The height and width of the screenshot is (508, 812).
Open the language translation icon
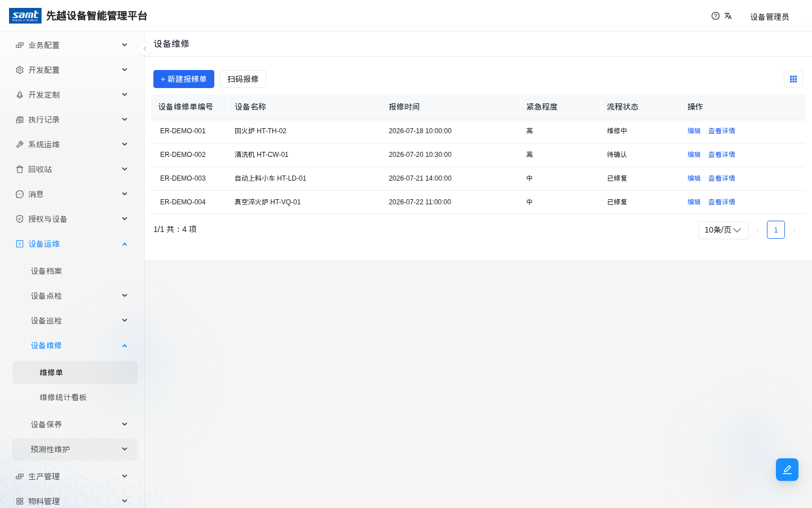pos(728,16)
